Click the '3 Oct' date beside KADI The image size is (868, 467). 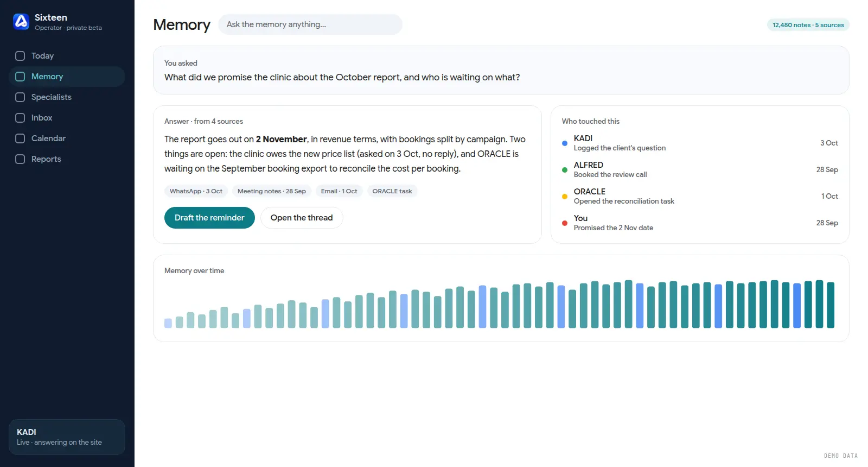point(829,143)
